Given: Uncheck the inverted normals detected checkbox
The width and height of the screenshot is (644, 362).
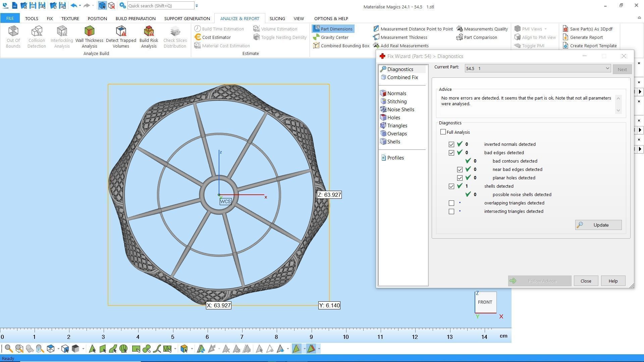Looking at the screenshot, I should tap(451, 144).
